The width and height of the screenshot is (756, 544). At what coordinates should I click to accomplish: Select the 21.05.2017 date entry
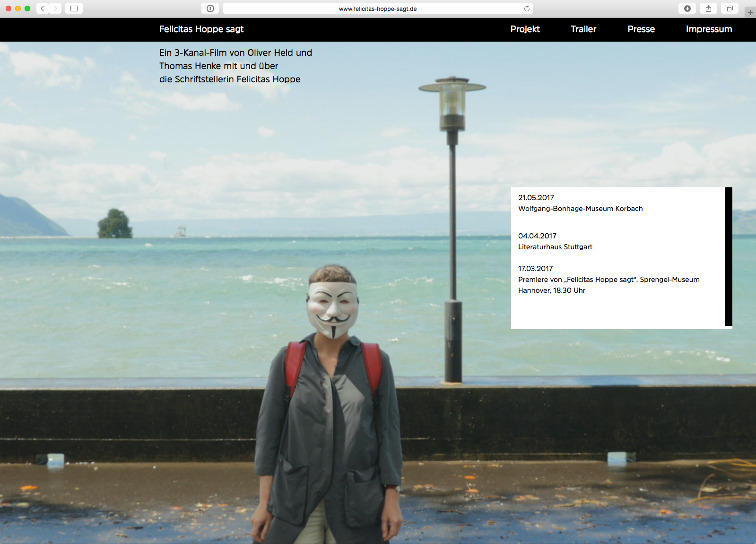tap(536, 198)
